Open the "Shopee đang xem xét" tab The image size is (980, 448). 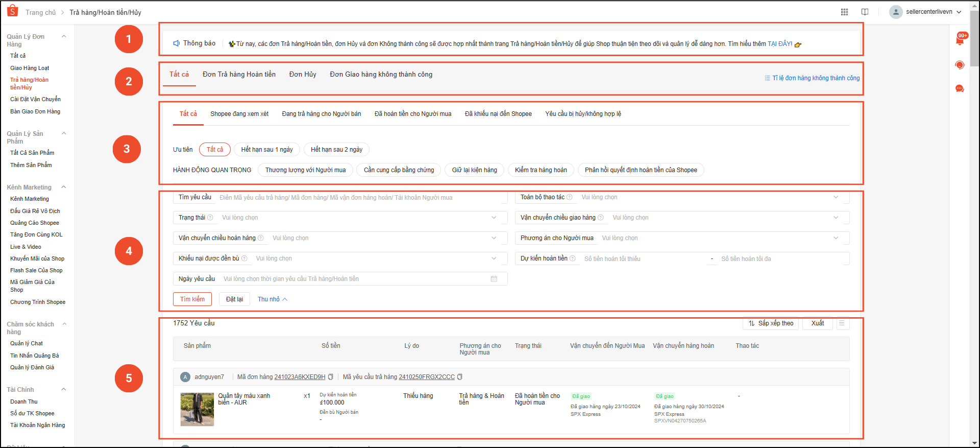(x=239, y=114)
